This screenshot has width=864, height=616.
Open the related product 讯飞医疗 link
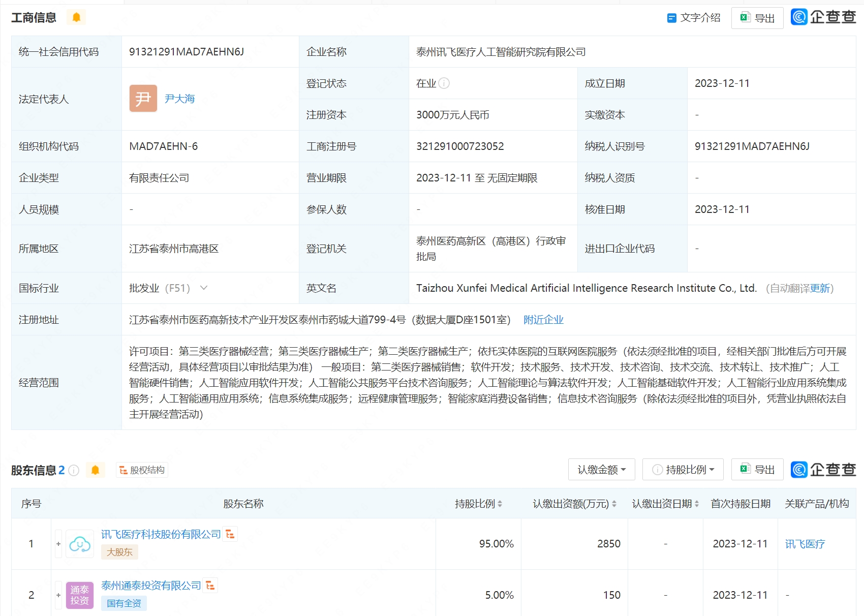(805, 544)
